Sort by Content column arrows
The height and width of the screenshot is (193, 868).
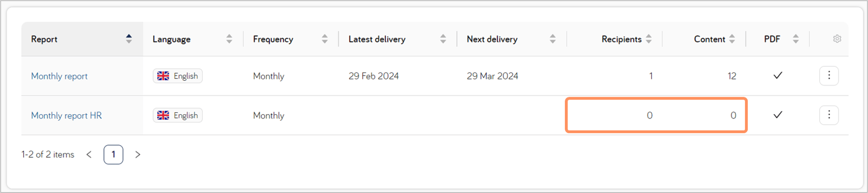pyautogui.click(x=732, y=39)
